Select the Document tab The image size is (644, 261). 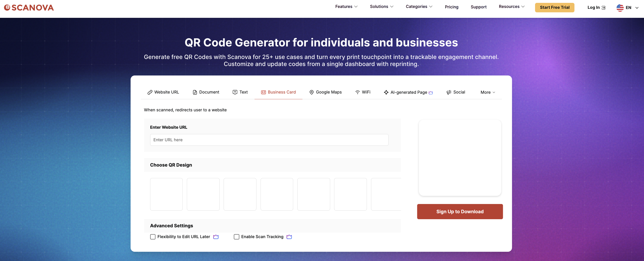[x=206, y=92]
